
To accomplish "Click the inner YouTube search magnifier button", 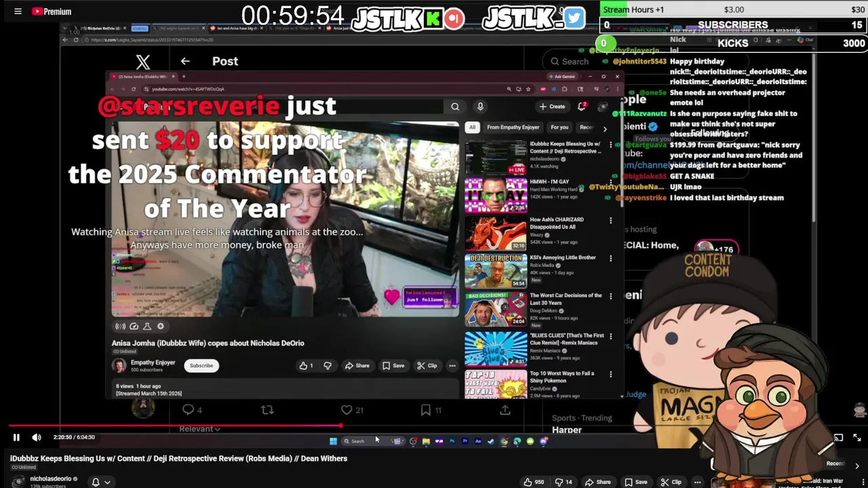I will click(x=455, y=106).
